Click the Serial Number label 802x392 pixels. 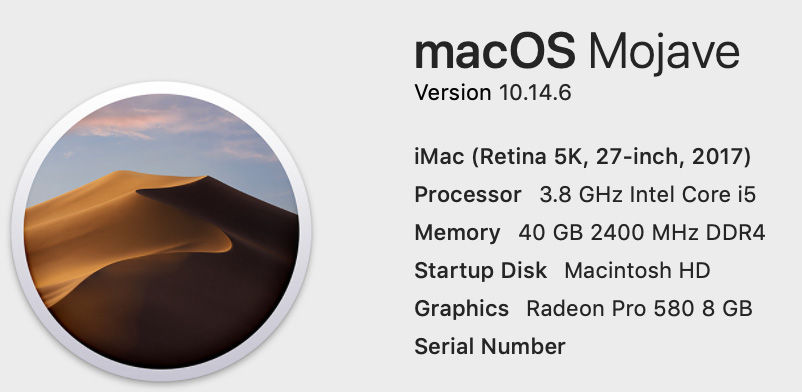pos(489,346)
